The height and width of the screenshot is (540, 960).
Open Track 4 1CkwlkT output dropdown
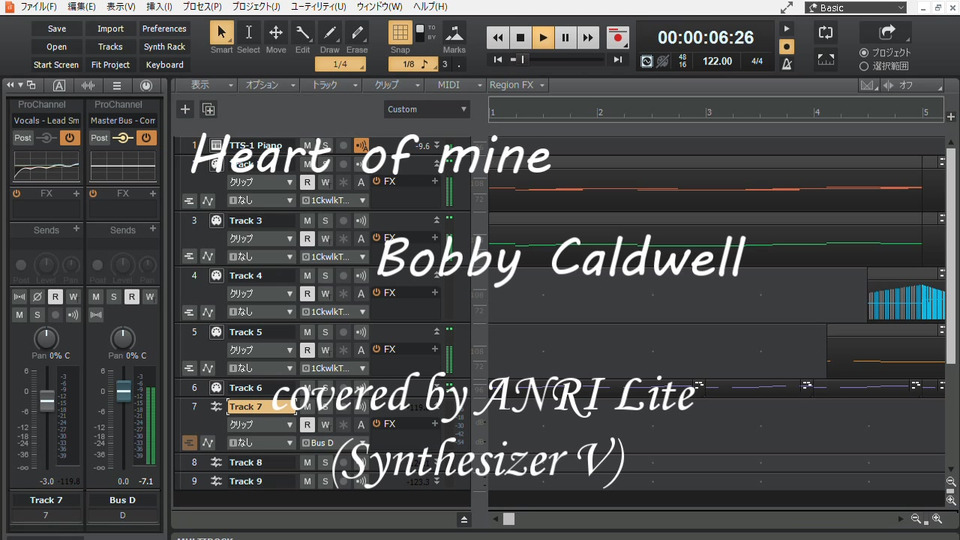click(x=334, y=312)
